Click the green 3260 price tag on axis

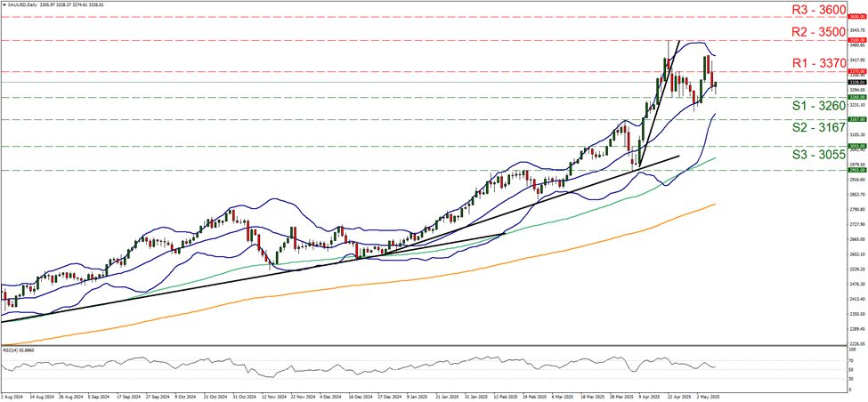(854, 97)
